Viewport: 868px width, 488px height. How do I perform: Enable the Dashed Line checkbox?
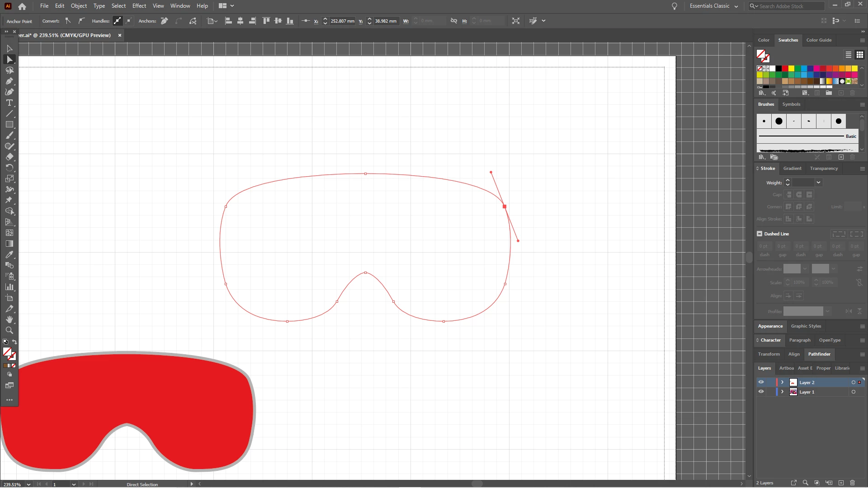tap(759, 234)
